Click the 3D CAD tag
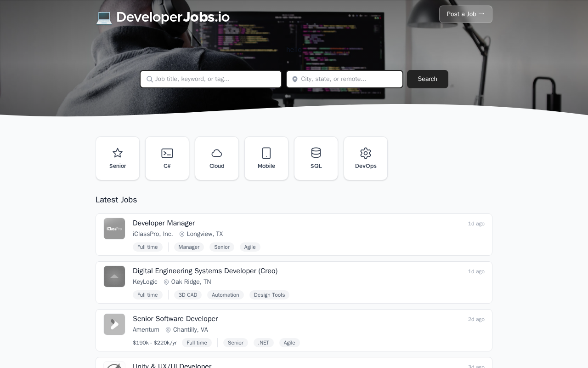 (x=188, y=295)
